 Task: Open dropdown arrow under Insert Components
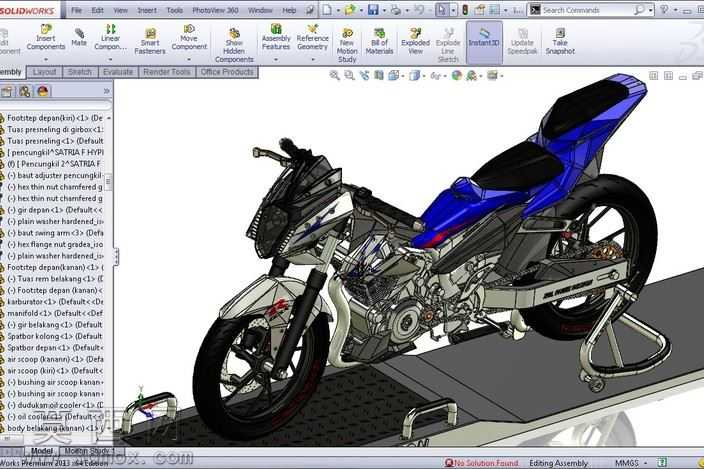46,59
